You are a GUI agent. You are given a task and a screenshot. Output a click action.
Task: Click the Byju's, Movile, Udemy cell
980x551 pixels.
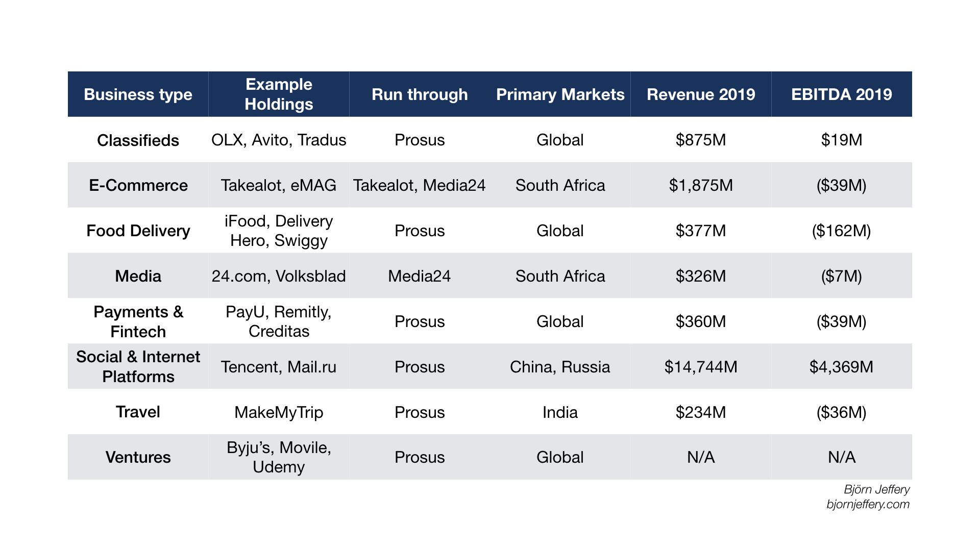[x=279, y=457]
